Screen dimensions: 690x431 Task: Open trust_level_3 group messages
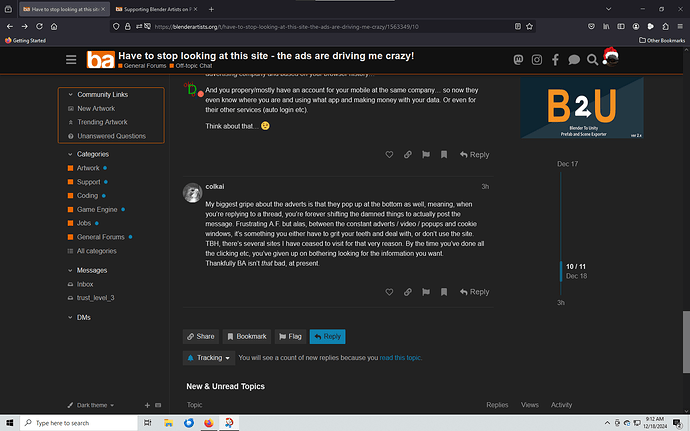[x=95, y=298]
